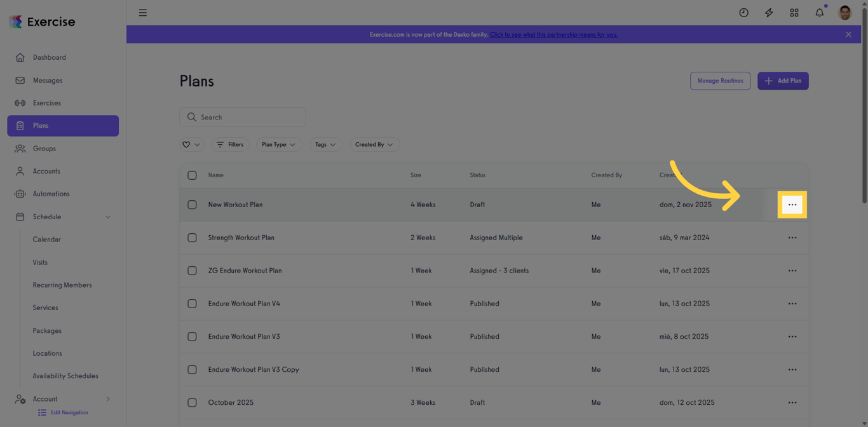
Task: Click the Daxko partnership link in banner
Action: click(553, 34)
